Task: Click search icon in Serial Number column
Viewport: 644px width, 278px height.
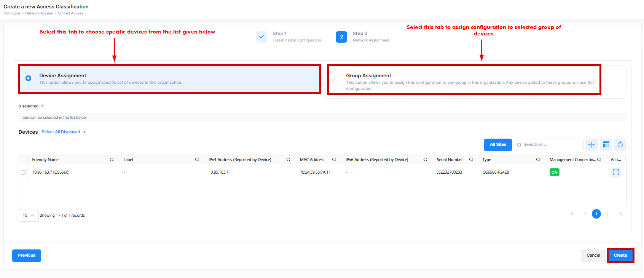Action: point(471,160)
